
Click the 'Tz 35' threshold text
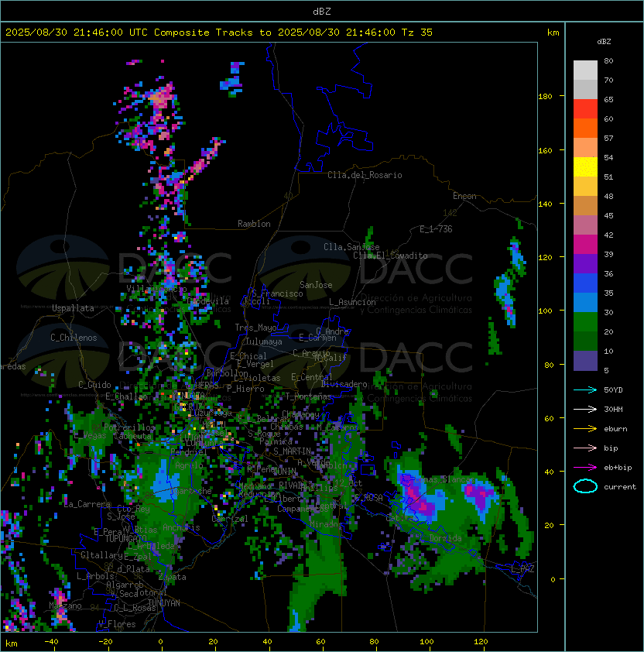[417, 33]
